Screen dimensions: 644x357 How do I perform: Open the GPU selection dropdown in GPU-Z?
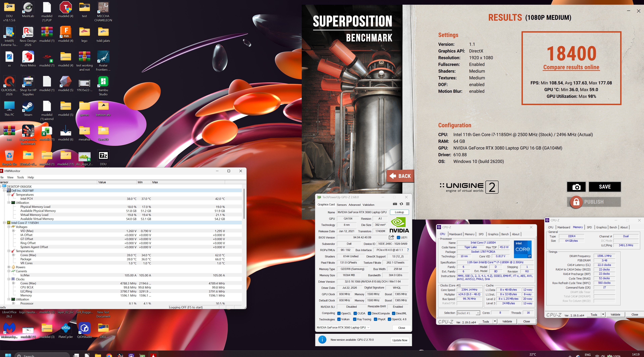pos(343,327)
